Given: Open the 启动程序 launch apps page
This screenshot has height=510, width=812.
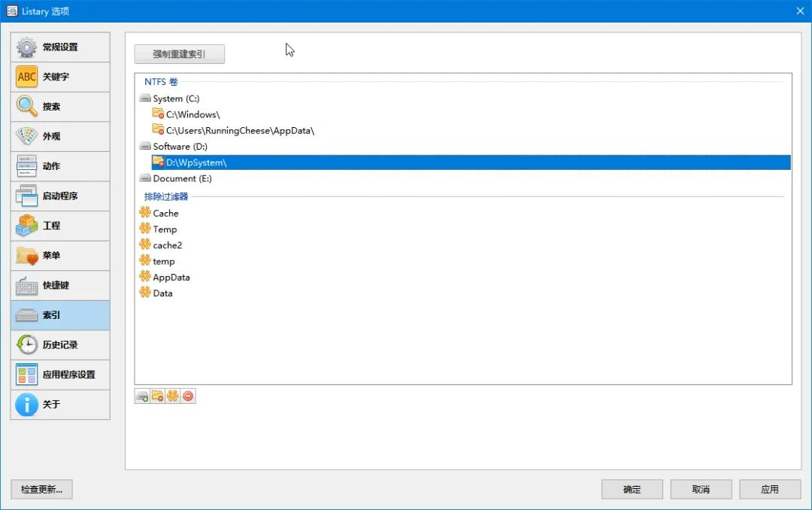Looking at the screenshot, I should pyautogui.click(x=60, y=196).
